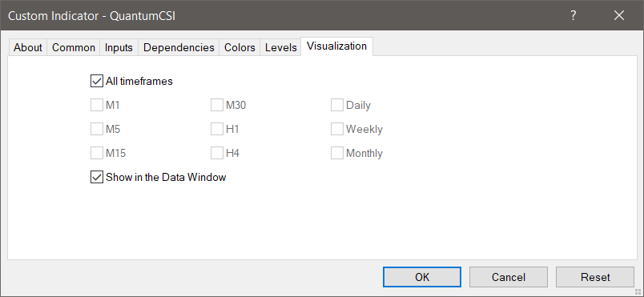Go to the Inputs tab
Viewport: 644px width, 297px height.
(119, 47)
